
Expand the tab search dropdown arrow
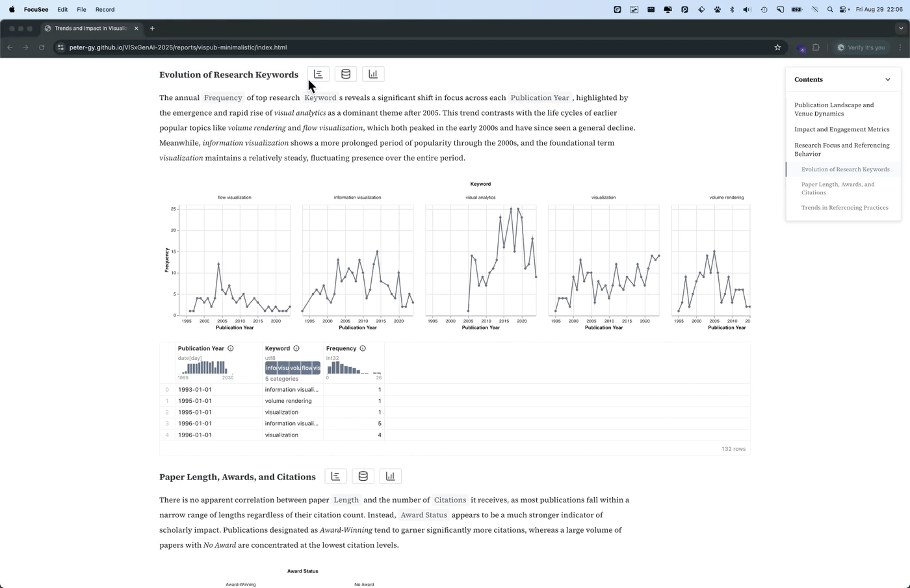900,29
